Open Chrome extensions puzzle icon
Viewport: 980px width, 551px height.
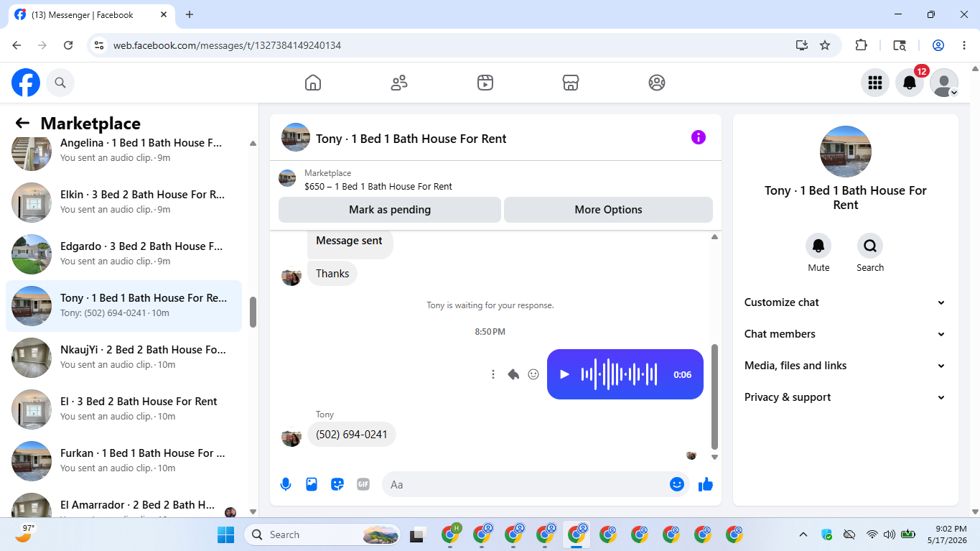point(862,45)
